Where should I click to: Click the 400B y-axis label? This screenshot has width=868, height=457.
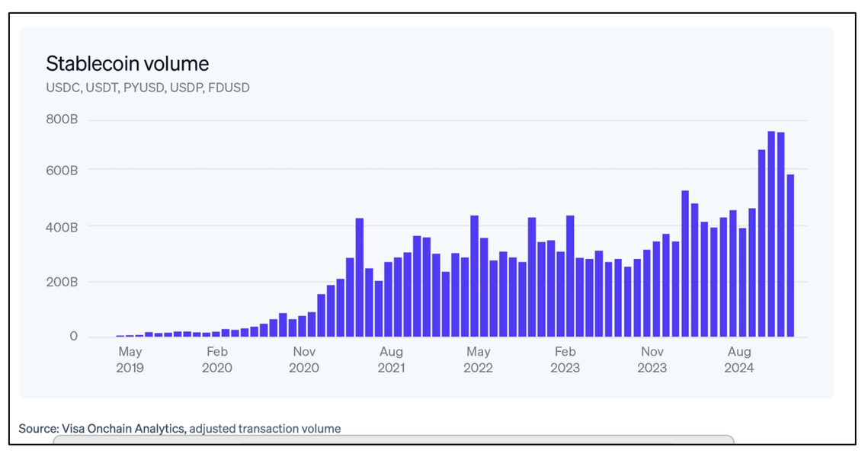coord(62,227)
